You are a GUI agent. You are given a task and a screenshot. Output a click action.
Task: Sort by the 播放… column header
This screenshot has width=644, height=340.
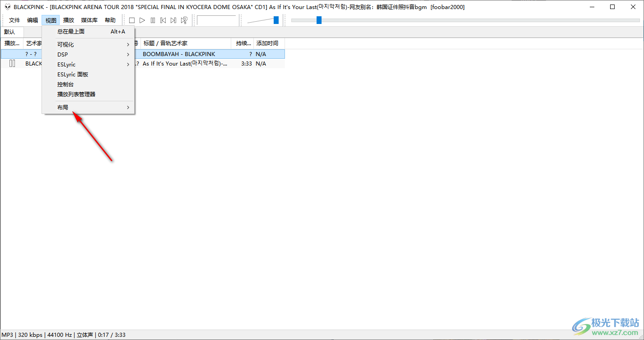point(12,43)
